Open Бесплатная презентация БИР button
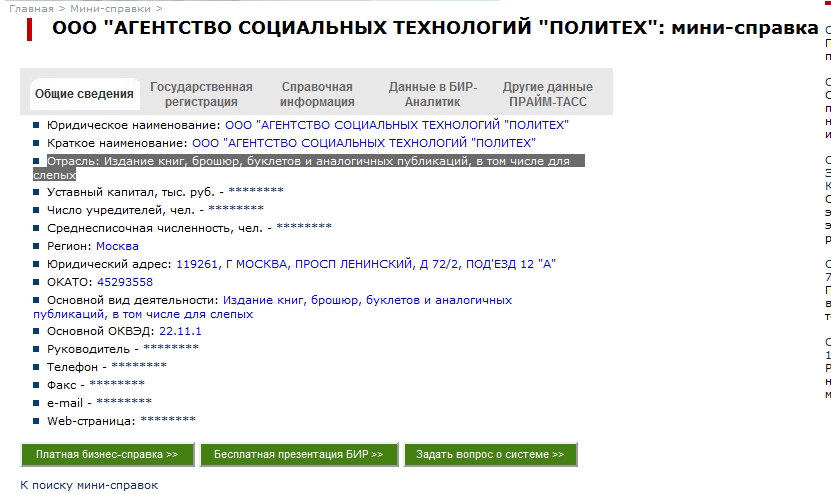The height and width of the screenshot is (494, 831). pos(299,454)
